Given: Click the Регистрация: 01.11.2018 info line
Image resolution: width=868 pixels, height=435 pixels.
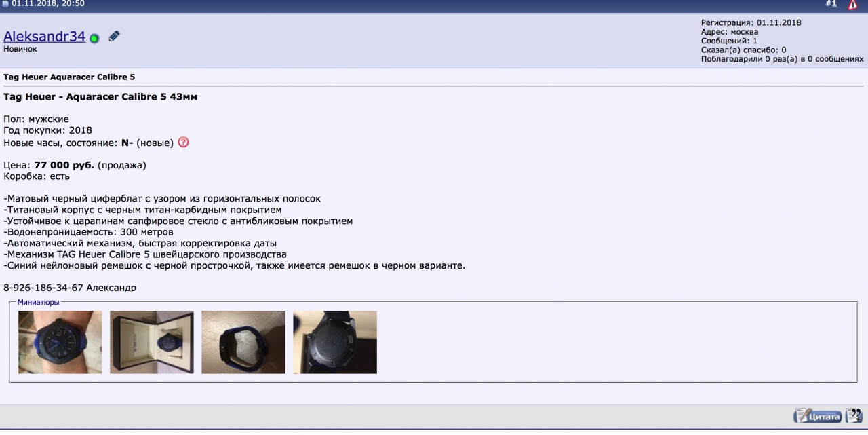Looking at the screenshot, I should tap(751, 22).
